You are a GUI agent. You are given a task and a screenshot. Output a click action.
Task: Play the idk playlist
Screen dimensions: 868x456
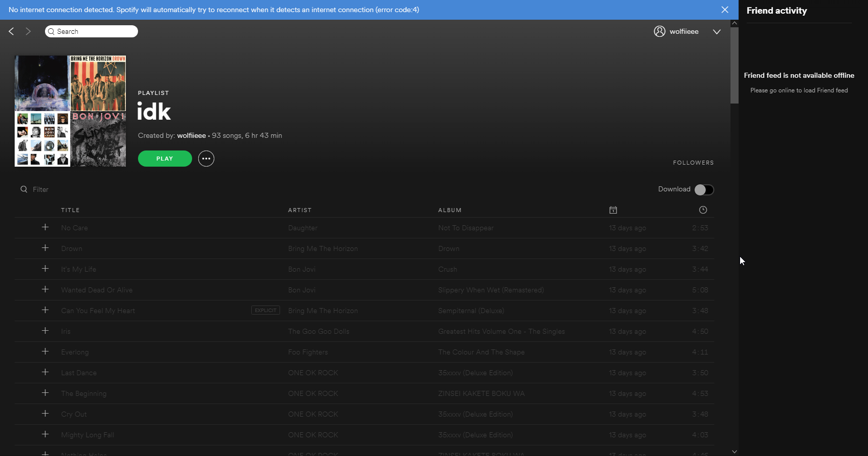point(165,159)
